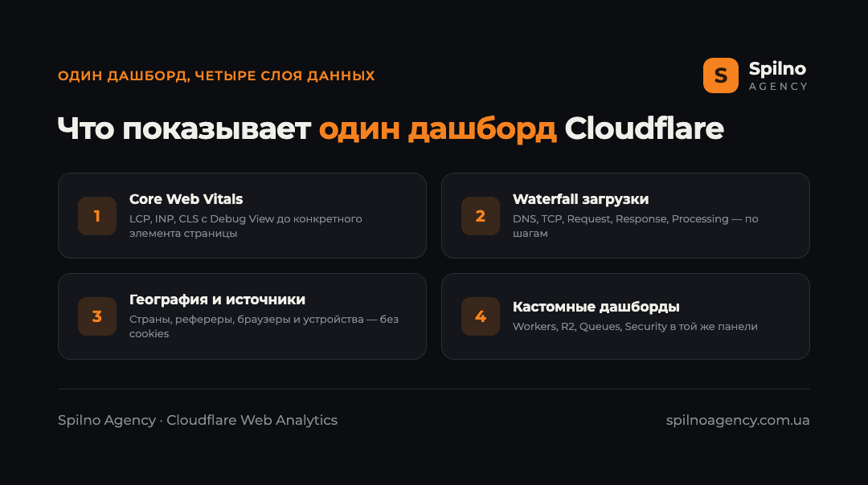Click the Workers, R2, Queues description text
The image size is (868, 485).
[635, 326]
